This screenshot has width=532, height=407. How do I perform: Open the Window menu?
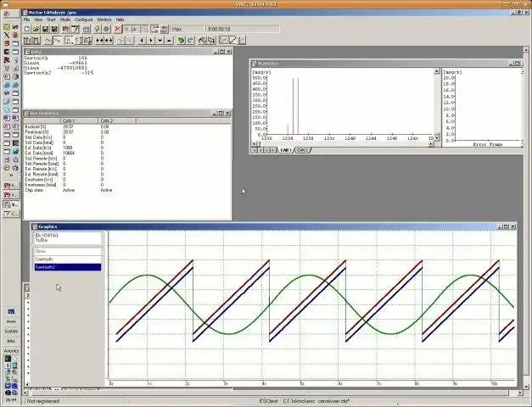coord(104,20)
